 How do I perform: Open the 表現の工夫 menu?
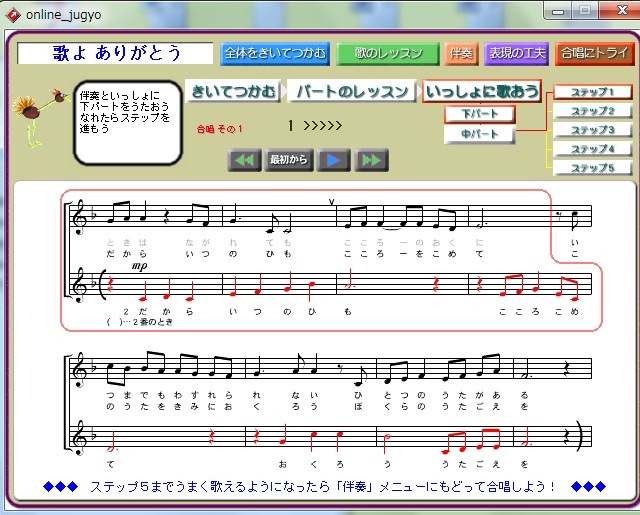coord(517,53)
